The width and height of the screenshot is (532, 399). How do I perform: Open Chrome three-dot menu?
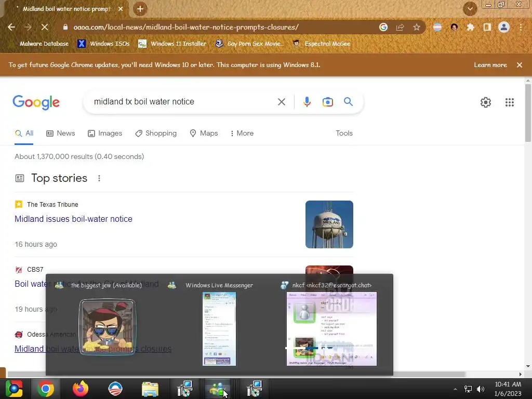coord(521,27)
